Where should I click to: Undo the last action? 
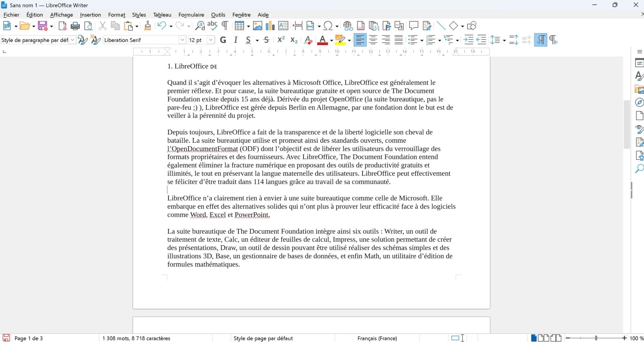[x=162, y=26]
